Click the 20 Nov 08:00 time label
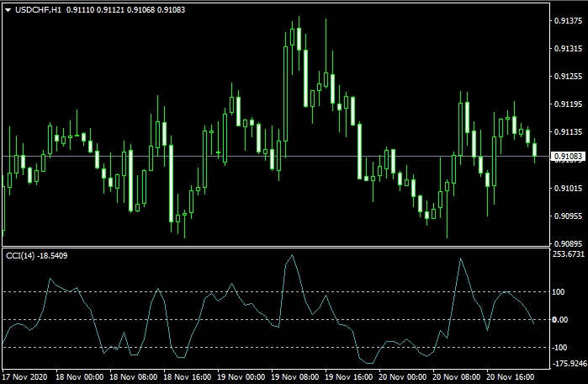The image size is (588, 384). [x=459, y=377]
